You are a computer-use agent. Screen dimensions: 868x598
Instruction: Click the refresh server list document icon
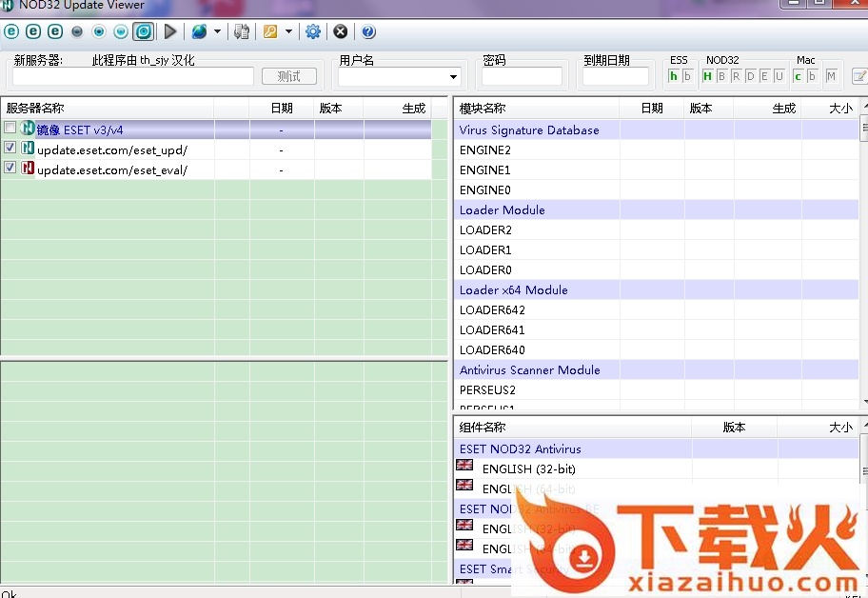(x=242, y=31)
